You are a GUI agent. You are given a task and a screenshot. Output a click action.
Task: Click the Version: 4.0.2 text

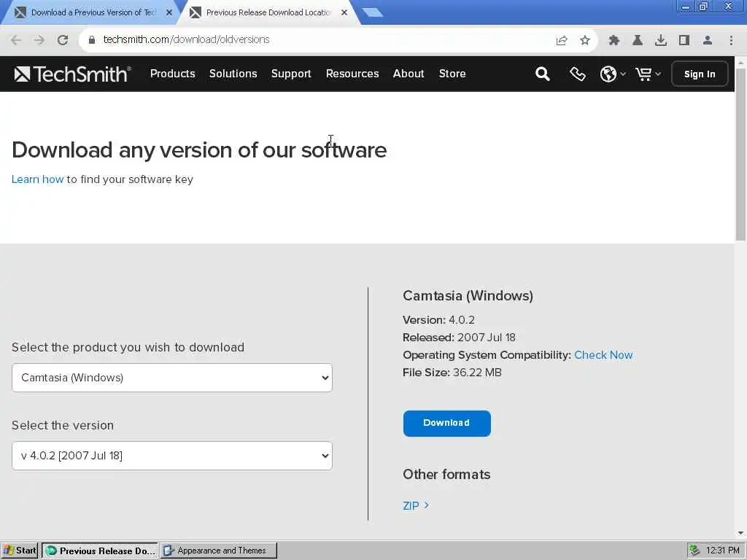438,319
